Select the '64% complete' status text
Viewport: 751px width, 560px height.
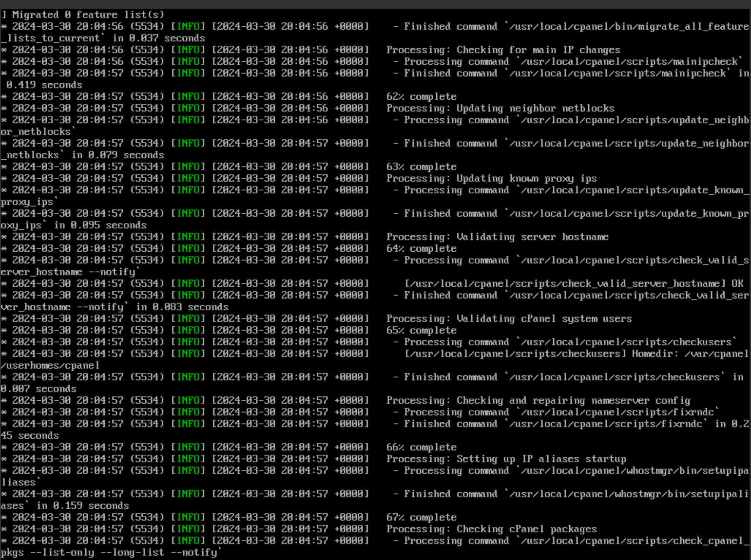point(421,248)
